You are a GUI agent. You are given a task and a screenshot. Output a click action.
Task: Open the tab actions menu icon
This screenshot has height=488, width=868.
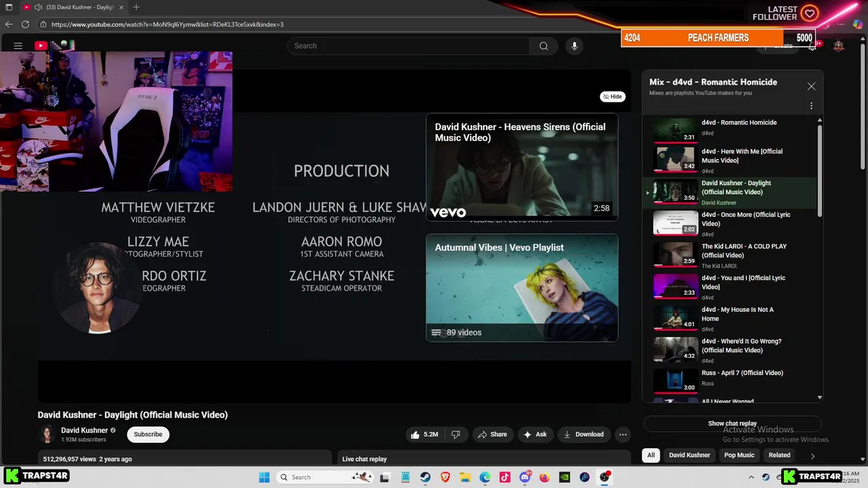(x=9, y=7)
